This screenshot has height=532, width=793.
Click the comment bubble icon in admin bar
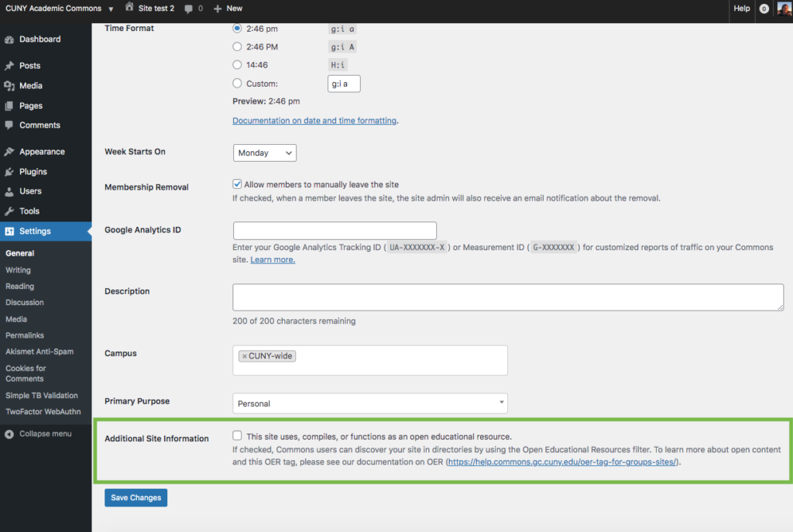click(189, 9)
